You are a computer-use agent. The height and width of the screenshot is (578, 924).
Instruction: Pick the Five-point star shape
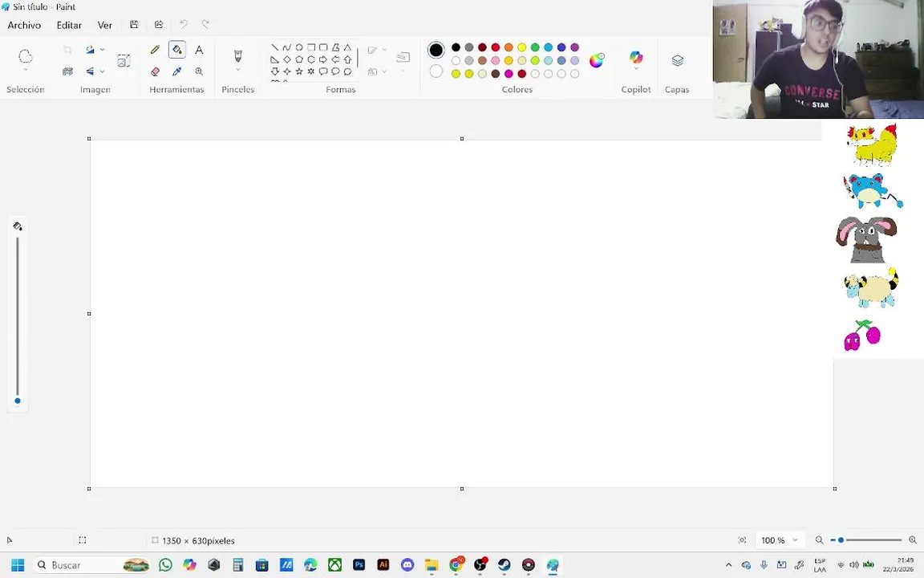click(298, 71)
